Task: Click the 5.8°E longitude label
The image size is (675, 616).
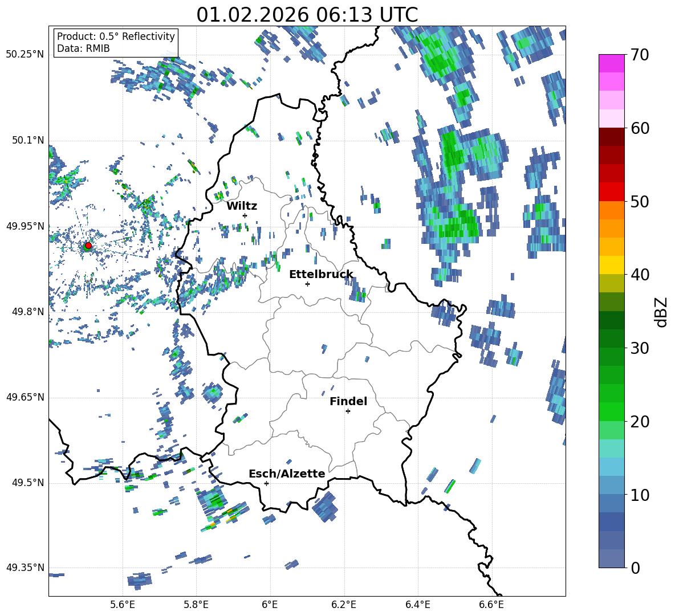Action: (x=196, y=605)
